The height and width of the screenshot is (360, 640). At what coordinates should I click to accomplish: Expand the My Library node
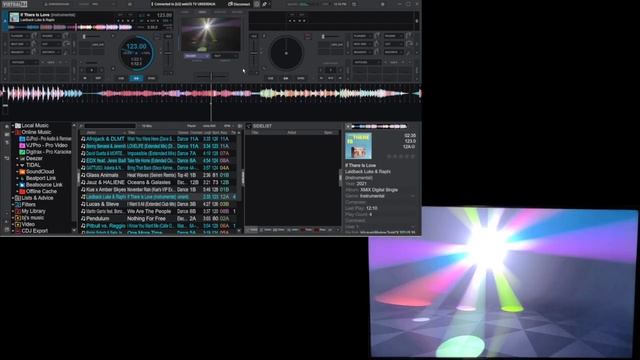click(x=13, y=211)
